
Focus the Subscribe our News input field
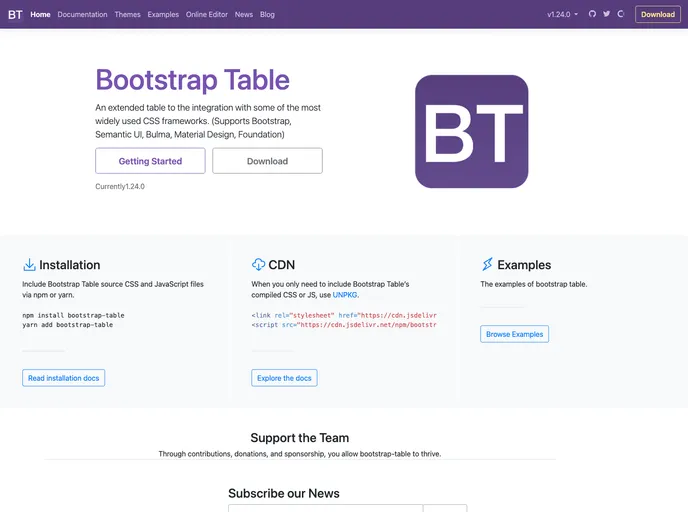click(x=325, y=508)
